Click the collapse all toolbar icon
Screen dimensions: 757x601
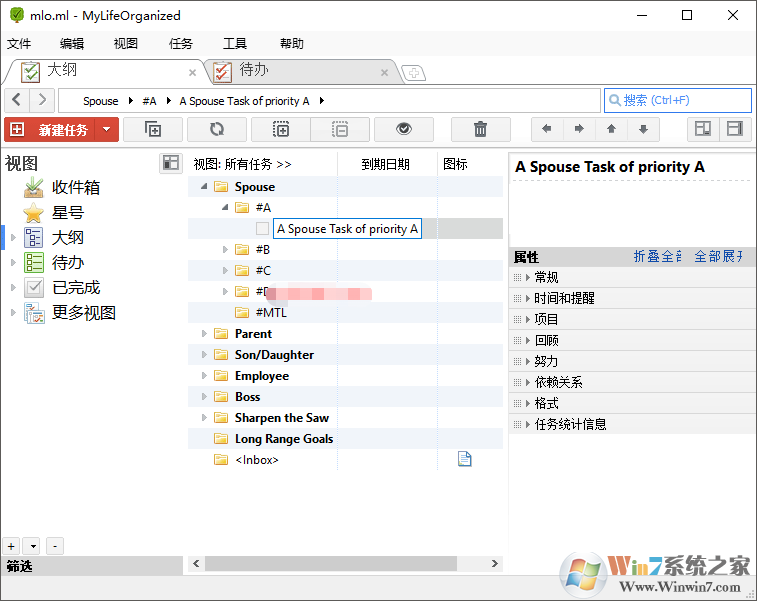point(340,129)
